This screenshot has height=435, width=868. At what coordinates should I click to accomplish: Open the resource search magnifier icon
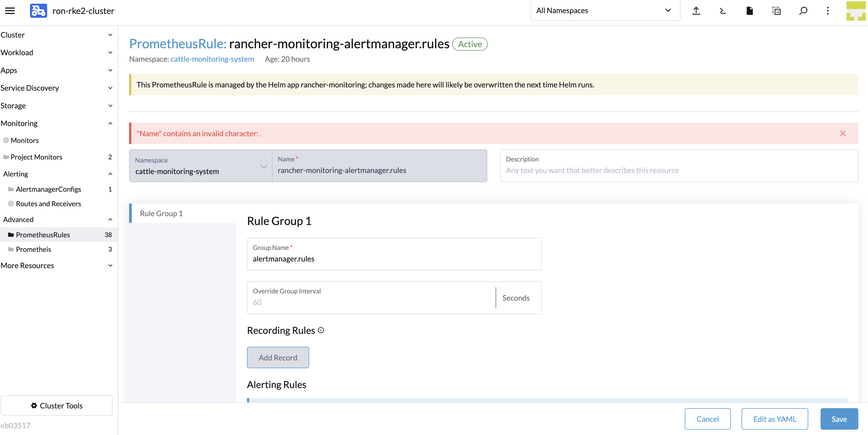(803, 10)
